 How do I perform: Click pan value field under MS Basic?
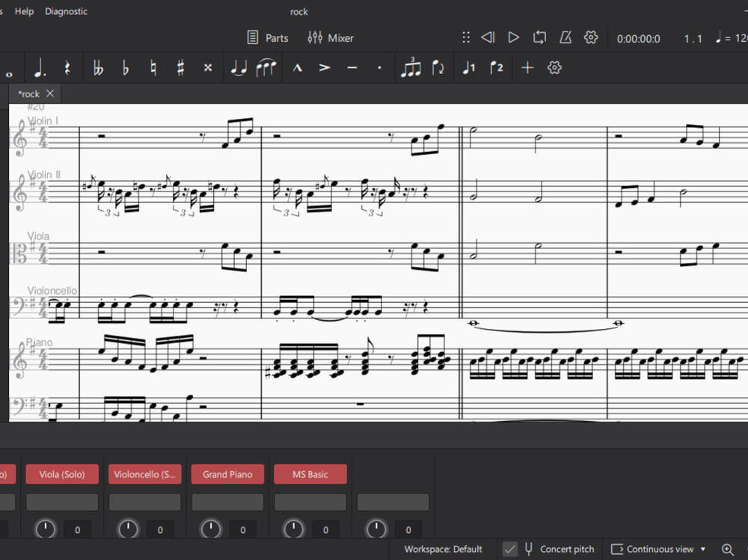click(326, 530)
